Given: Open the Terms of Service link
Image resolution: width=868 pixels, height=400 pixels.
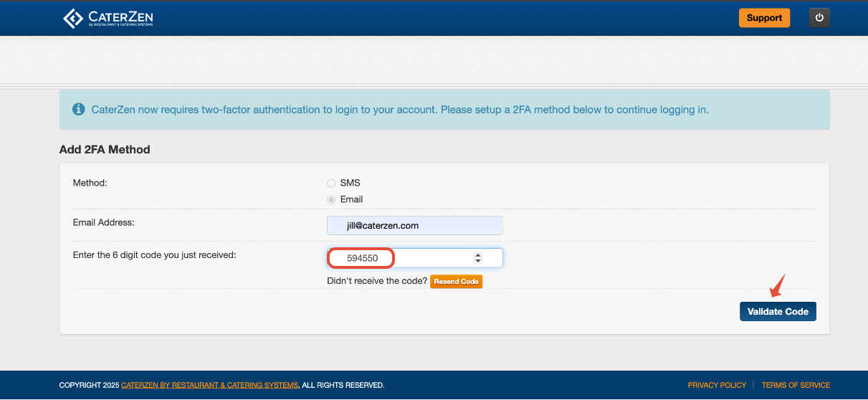Looking at the screenshot, I should (796, 386).
